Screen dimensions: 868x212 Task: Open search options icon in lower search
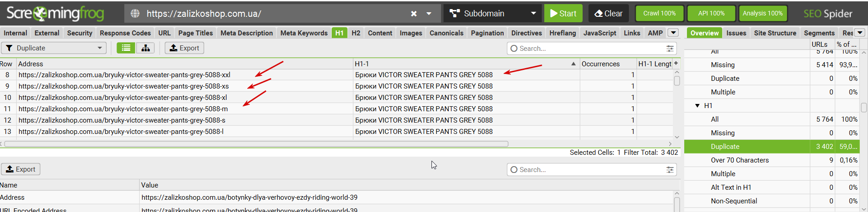pyautogui.click(x=670, y=170)
